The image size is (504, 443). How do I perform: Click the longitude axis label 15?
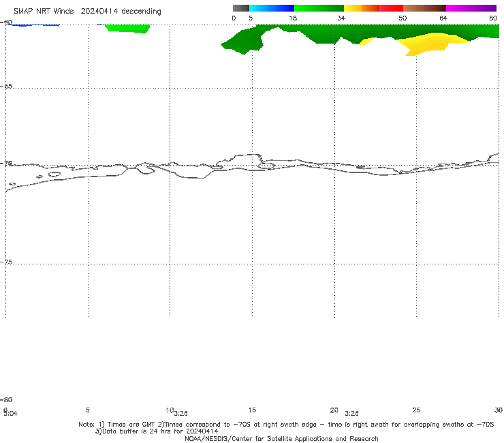[252, 410]
